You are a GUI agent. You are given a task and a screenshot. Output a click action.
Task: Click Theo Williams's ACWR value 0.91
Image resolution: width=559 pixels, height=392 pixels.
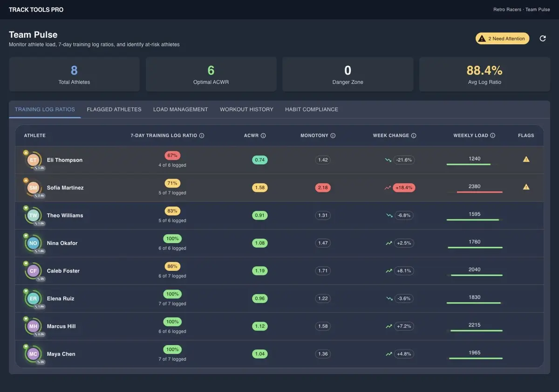[x=260, y=215]
